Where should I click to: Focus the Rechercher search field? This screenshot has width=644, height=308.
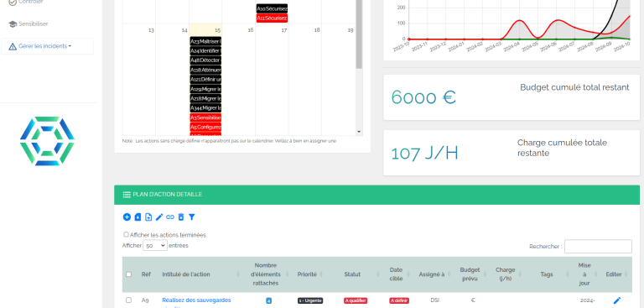(598, 247)
